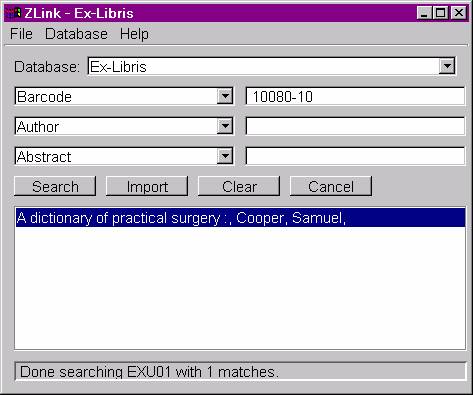The width and height of the screenshot is (473, 395).
Task: Focus the barcode input containing 10080-10
Action: (x=355, y=96)
